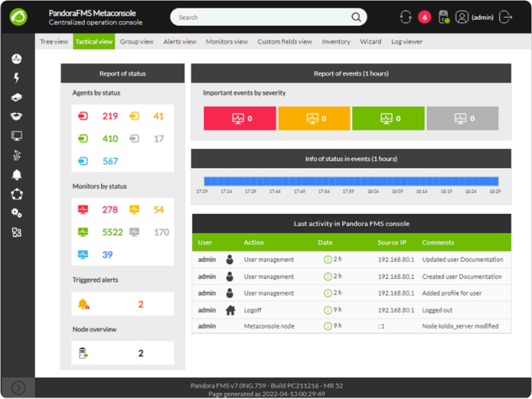Click the 219 critical agents count
The height and width of the screenshot is (399, 532).
coord(110,116)
